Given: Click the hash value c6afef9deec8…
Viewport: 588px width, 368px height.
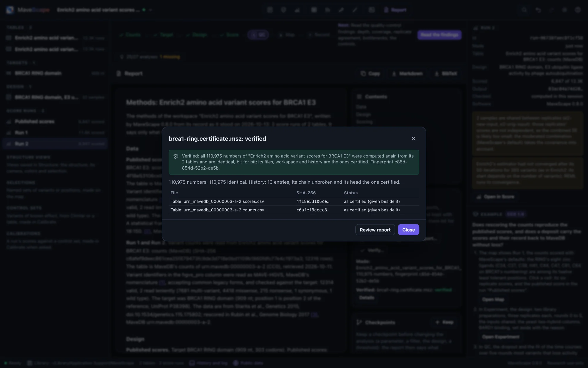Looking at the screenshot, I should 313,210.
